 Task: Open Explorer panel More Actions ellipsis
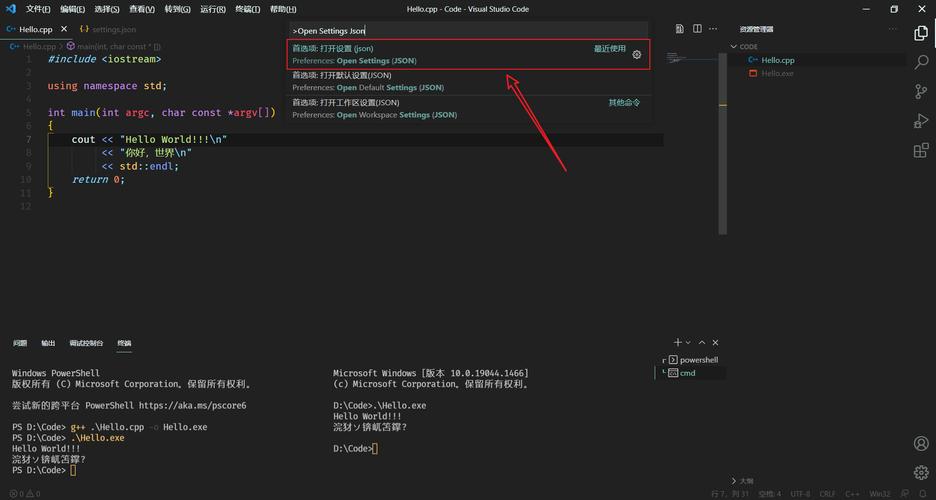(892, 29)
